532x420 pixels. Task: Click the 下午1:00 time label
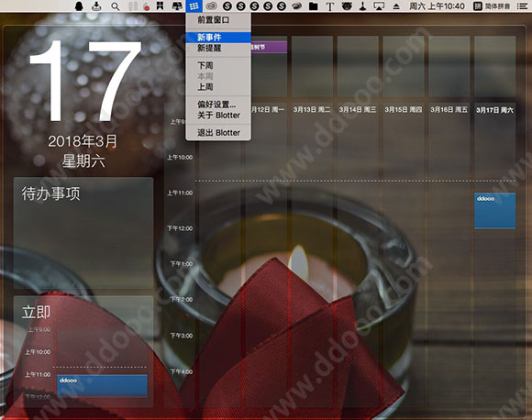182,263
